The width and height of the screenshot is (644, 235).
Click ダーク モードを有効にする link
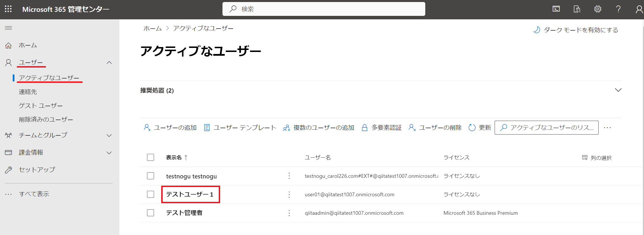pyautogui.click(x=581, y=30)
